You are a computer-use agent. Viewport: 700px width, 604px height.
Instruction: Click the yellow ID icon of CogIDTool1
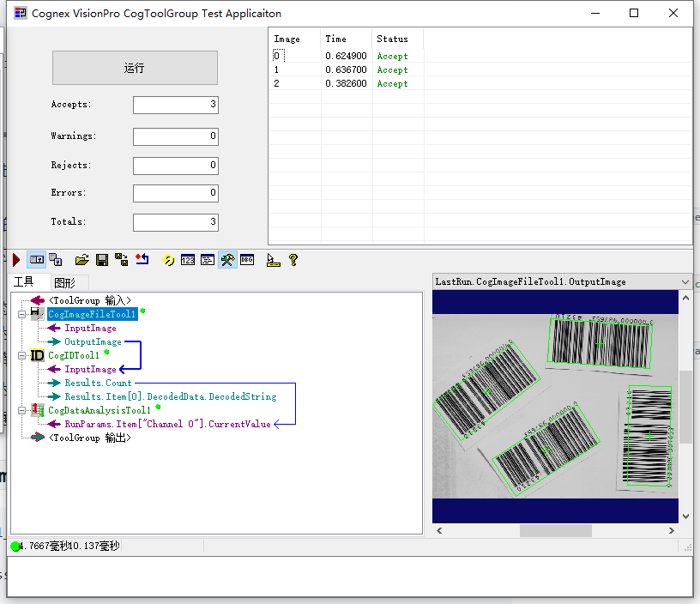(x=37, y=355)
